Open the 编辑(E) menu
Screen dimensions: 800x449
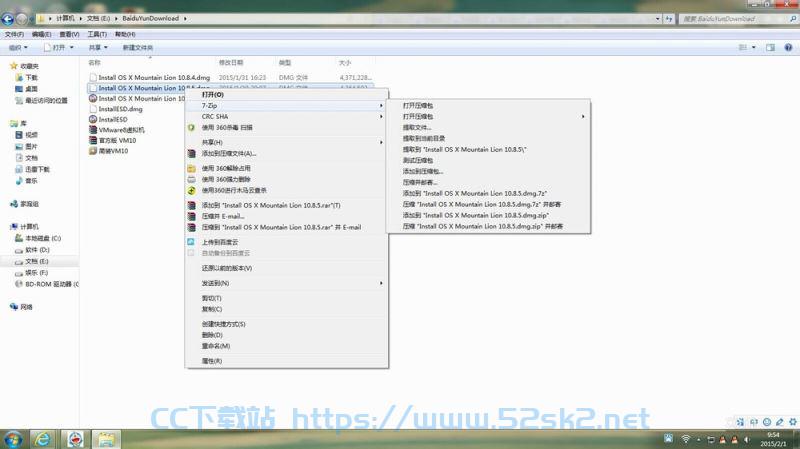point(41,34)
